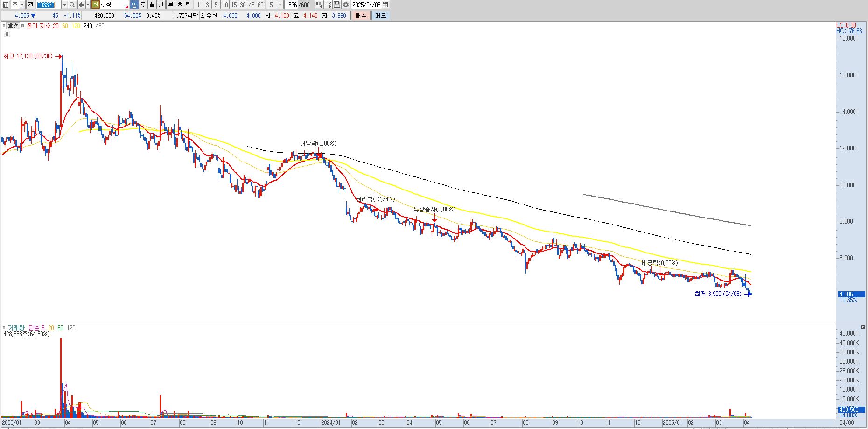Open the calendar date picker icon
This screenshot has width=868, height=429.
point(385,5)
